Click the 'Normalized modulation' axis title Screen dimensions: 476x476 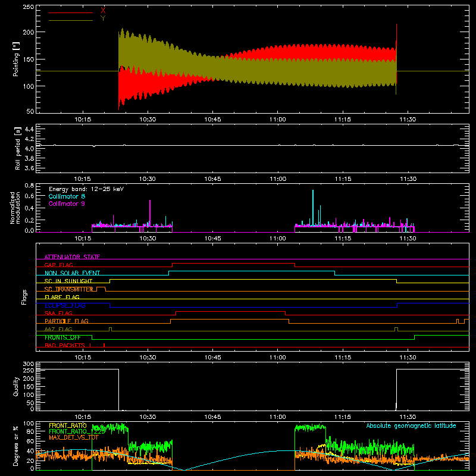pos(15,208)
